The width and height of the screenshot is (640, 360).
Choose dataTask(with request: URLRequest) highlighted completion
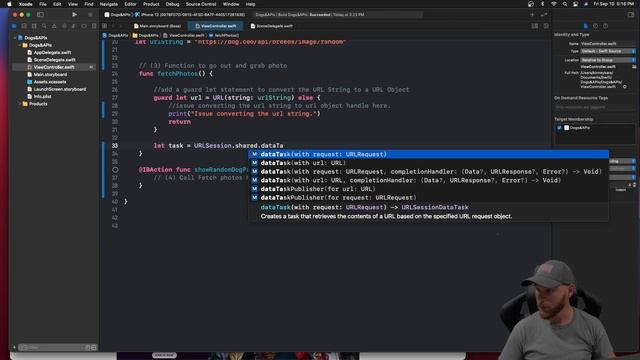429,154
